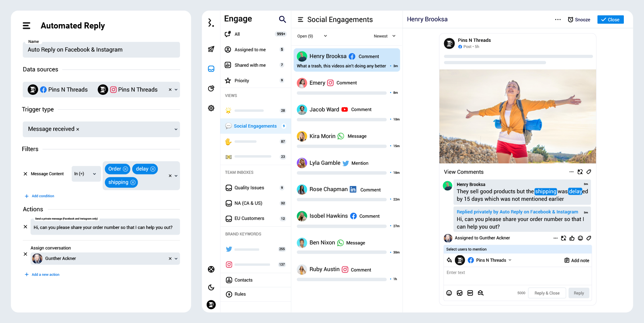
Task: Open the hamburger menu beside Automated Reply
Action: point(27,26)
